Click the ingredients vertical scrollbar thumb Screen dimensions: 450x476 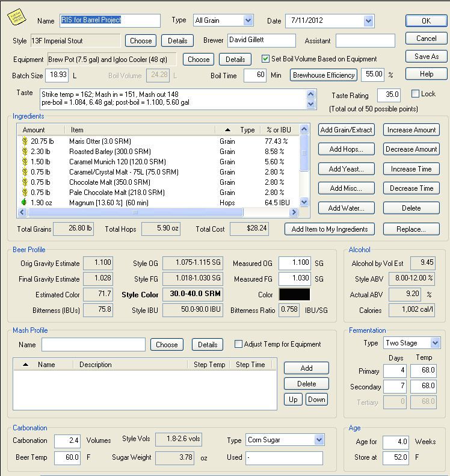click(304, 153)
